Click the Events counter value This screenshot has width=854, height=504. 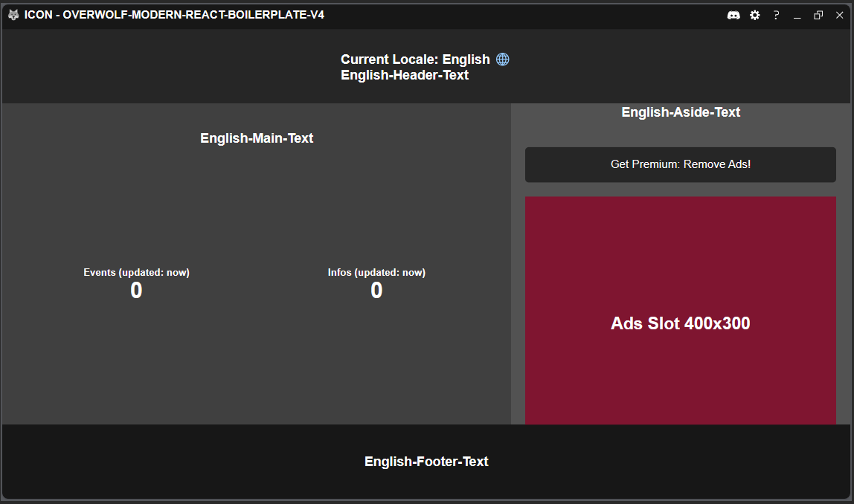[136, 290]
